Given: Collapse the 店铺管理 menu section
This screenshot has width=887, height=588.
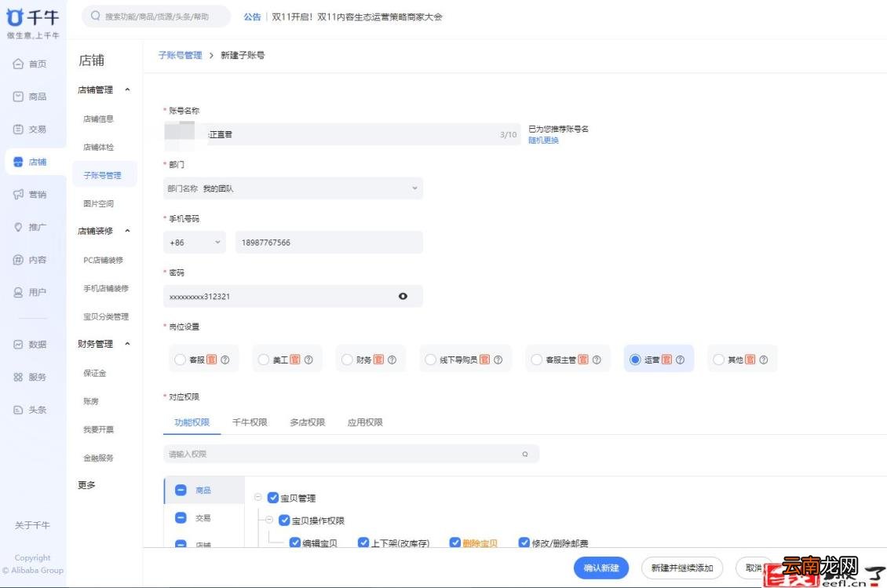Looking at the screenshot, I should (x=127, y=89).
